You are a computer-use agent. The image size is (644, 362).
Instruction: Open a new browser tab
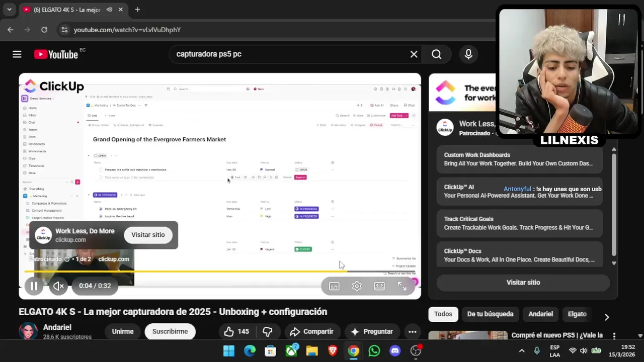click(137, 10)
